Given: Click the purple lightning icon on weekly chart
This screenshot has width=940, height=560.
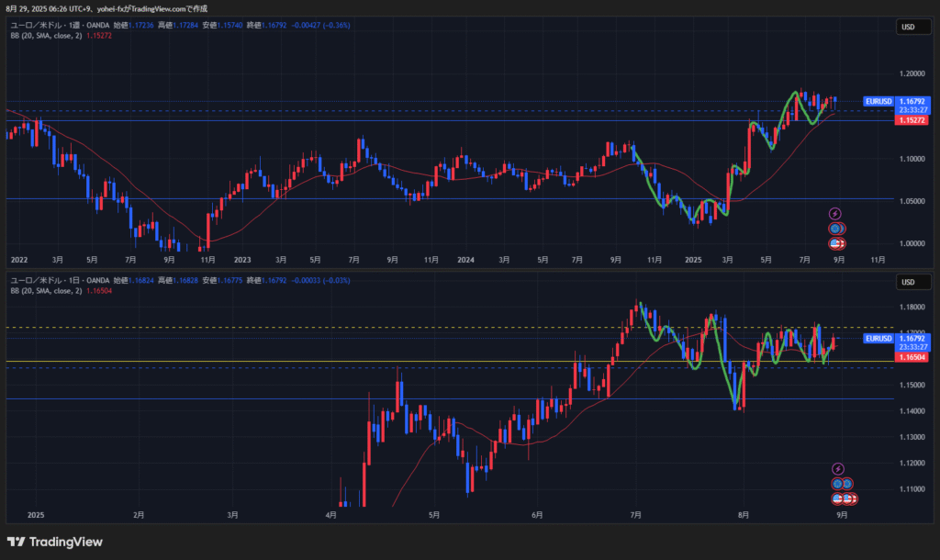Looking at the screenshot, I should click(835, 214).
